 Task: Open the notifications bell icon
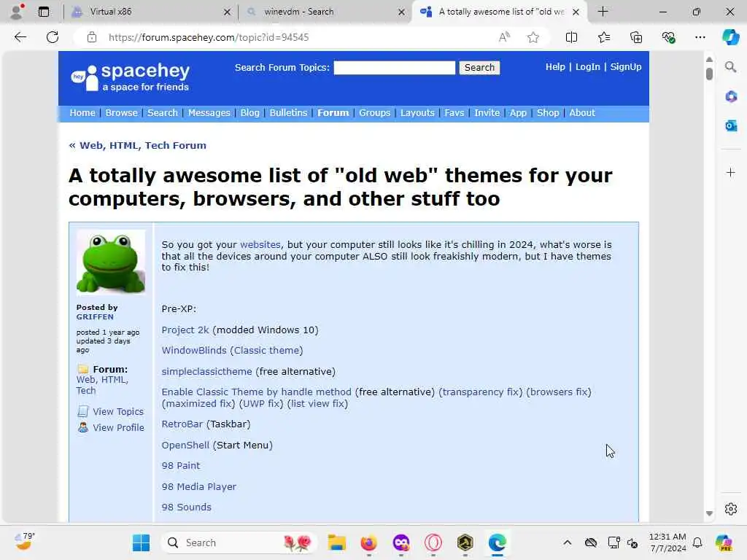pos(697,542)
